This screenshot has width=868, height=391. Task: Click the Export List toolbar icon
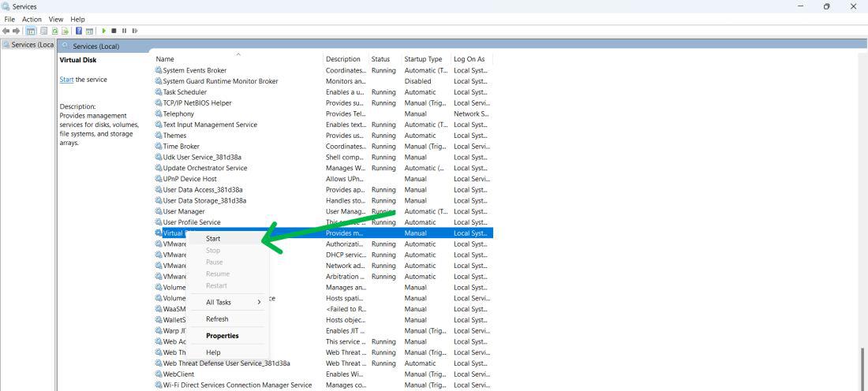point(65,31)
